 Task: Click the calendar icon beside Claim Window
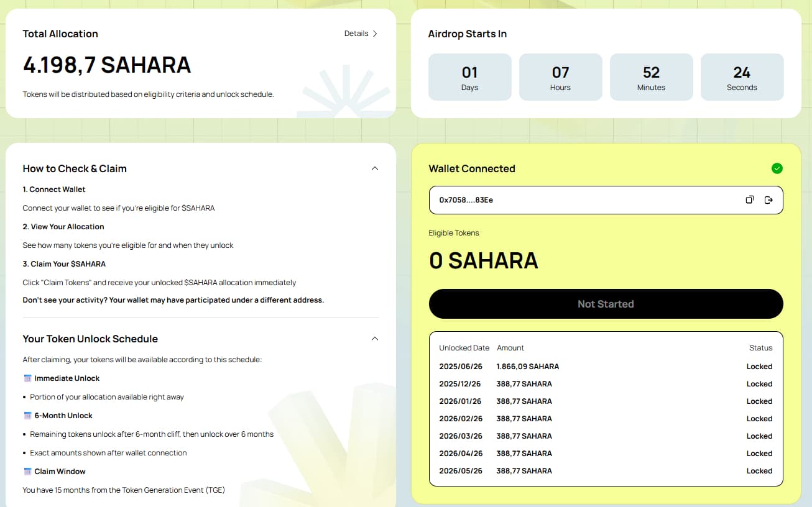27,472
